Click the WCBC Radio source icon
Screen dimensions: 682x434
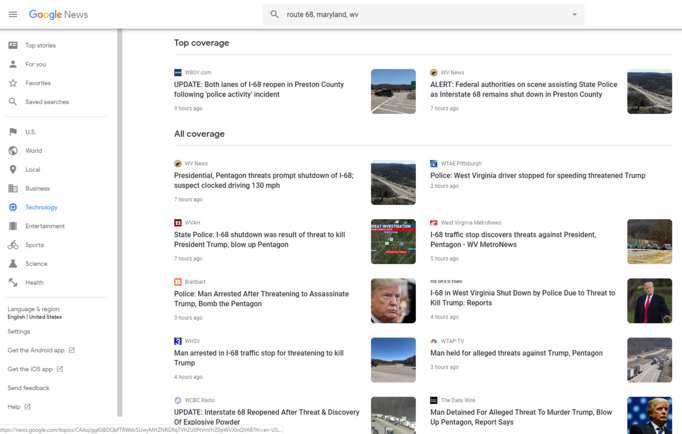tap(177, 400)
